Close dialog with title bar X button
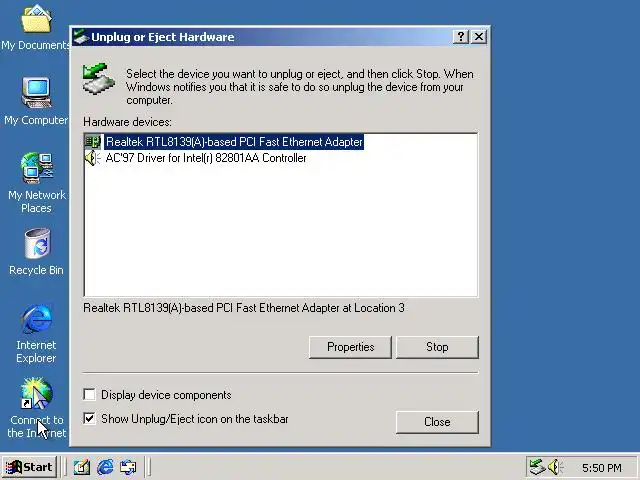Screen dimensions: 640x480 coord(479,37)
